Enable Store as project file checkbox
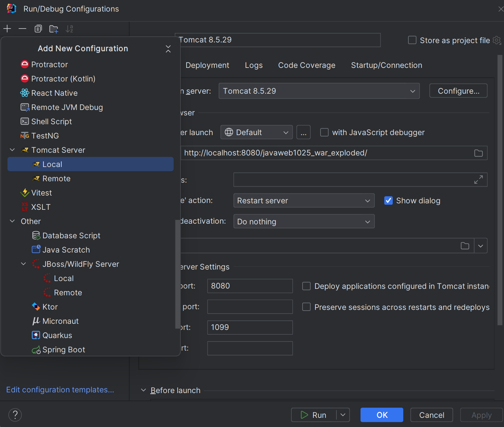Screen dimensions: 504x427 (412, 40)
